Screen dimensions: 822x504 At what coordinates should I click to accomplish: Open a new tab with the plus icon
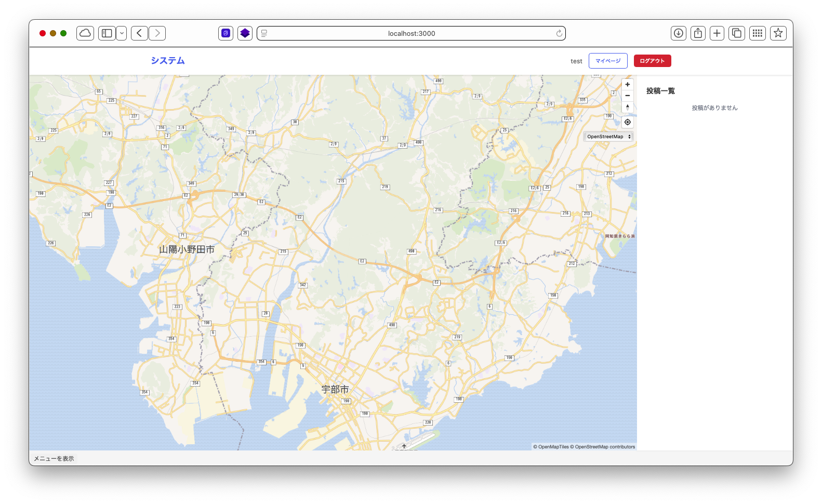click(x=717, y=33)
